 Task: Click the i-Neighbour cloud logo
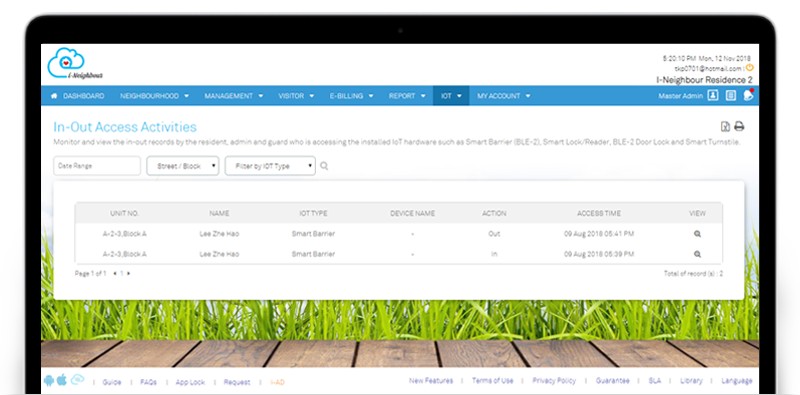pyautogui.click(x=74, y=63)
